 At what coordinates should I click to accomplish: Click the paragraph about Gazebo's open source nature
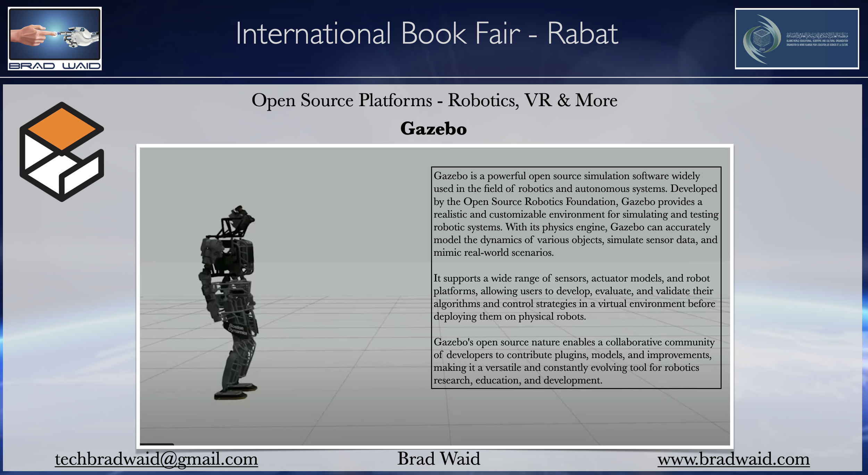tap(574, 361)
